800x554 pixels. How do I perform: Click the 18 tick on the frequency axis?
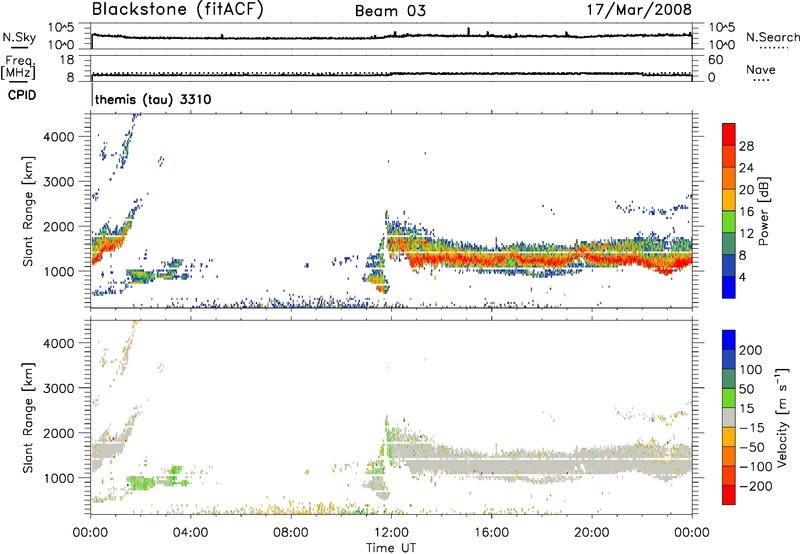click(x=67, y=60)
